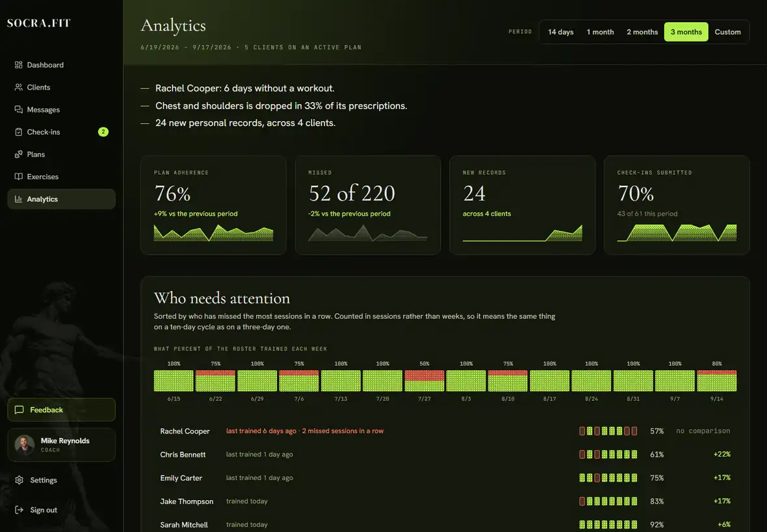Image resolution: width=767 pixels, height=532 pixels.
Task: Switch period to 2 months
Action: pos(642,32)
